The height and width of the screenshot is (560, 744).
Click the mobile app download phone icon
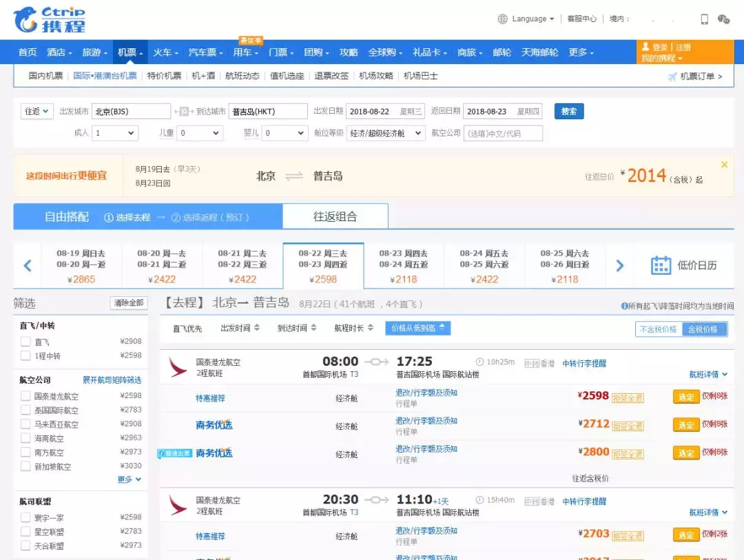pyautogui.click(x=704, y=19)
